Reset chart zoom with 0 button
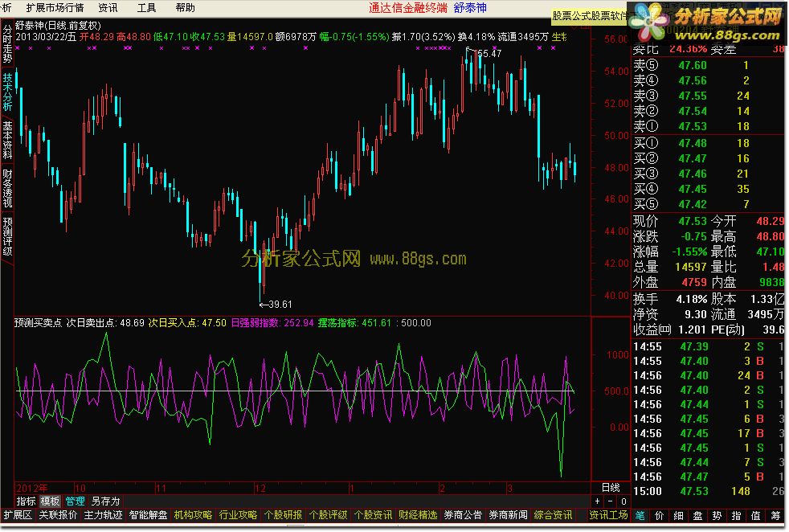The image size is (789, 532). pyautogui.click(x=623, y=501)
